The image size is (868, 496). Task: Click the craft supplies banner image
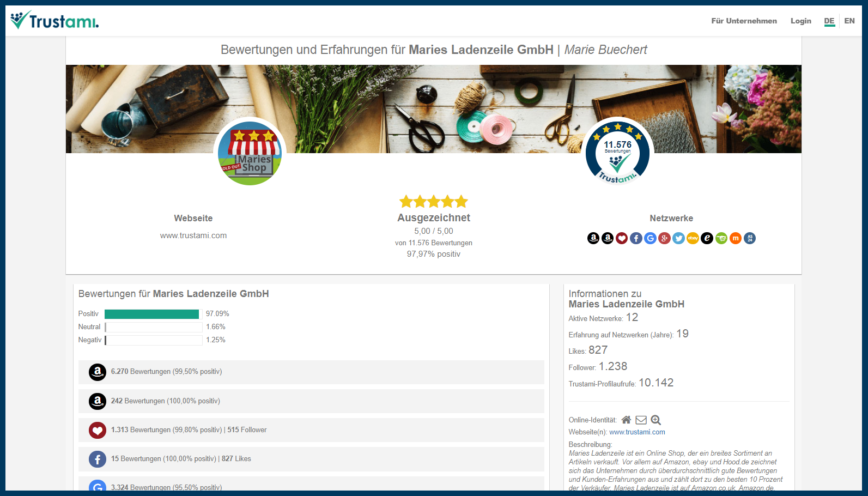(x=434, y=109)
